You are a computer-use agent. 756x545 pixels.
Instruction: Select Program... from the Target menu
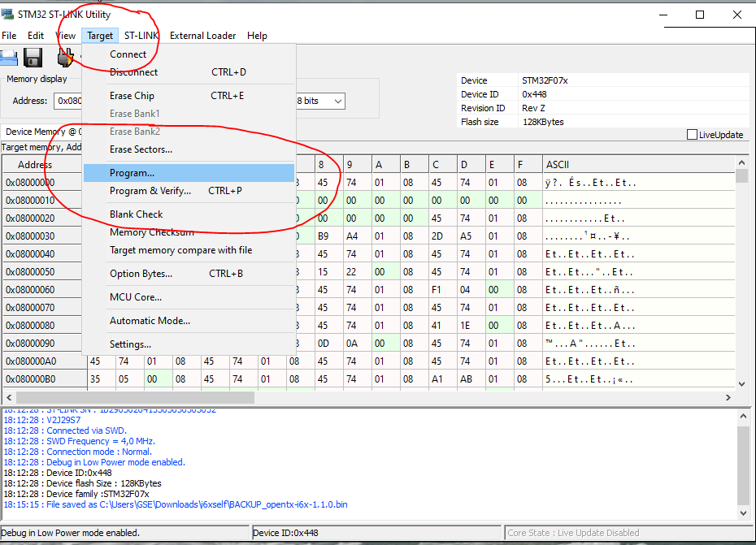tap(132, 173)
